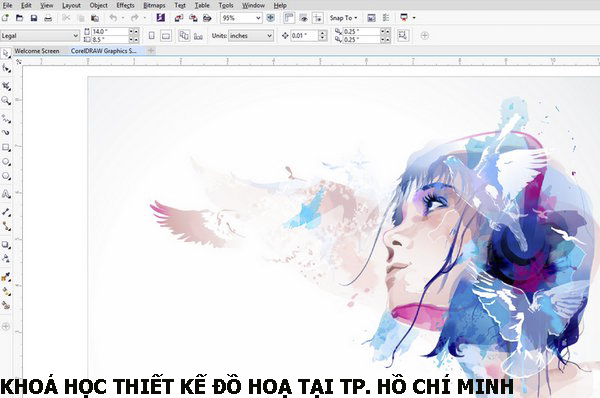Create a new document
The height and width of the screenshot is (398, 600).
pyautogui.click(x=5, y=18)
